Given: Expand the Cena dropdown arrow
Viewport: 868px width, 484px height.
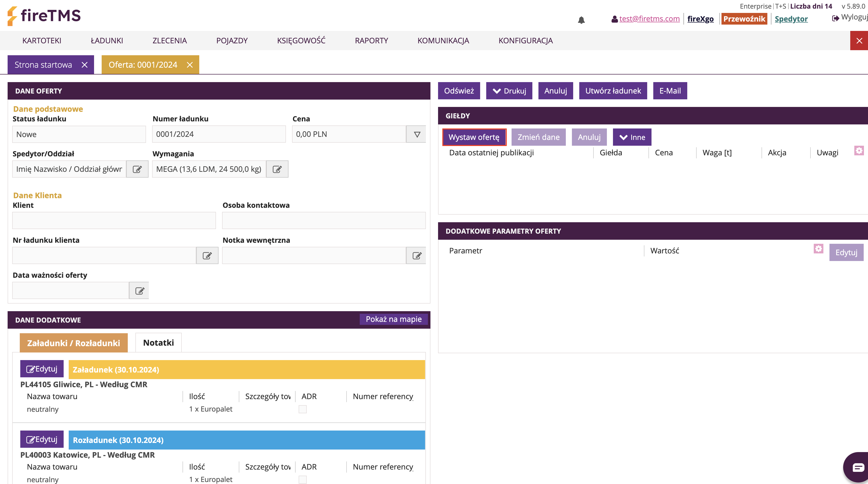Looking at the screenshot, I should (417, 134).
